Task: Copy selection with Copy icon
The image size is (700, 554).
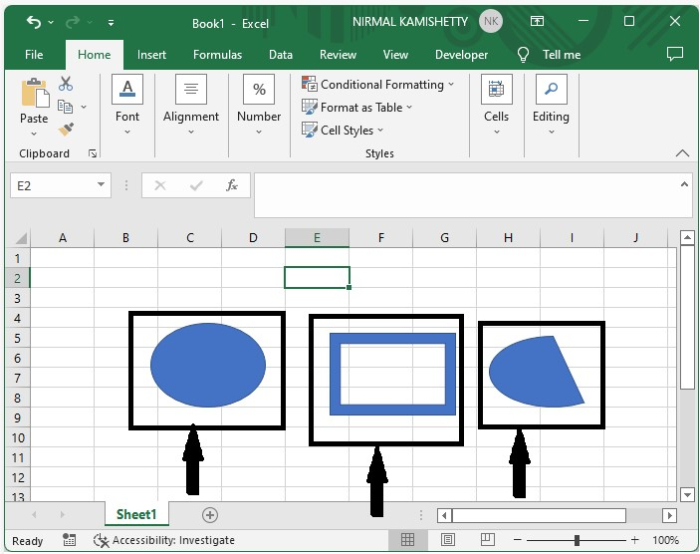Action: point(65,107)
